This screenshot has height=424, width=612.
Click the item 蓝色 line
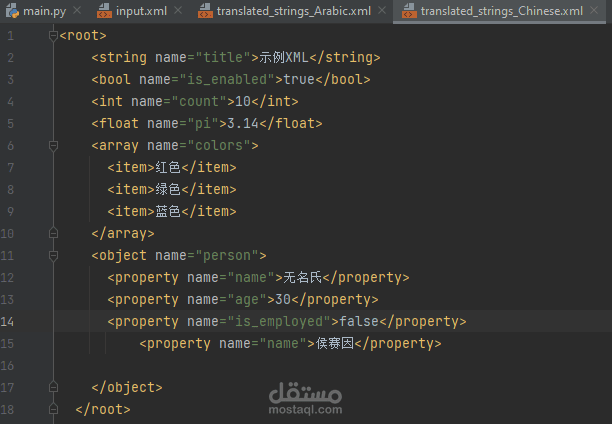(x=172, y=212)
